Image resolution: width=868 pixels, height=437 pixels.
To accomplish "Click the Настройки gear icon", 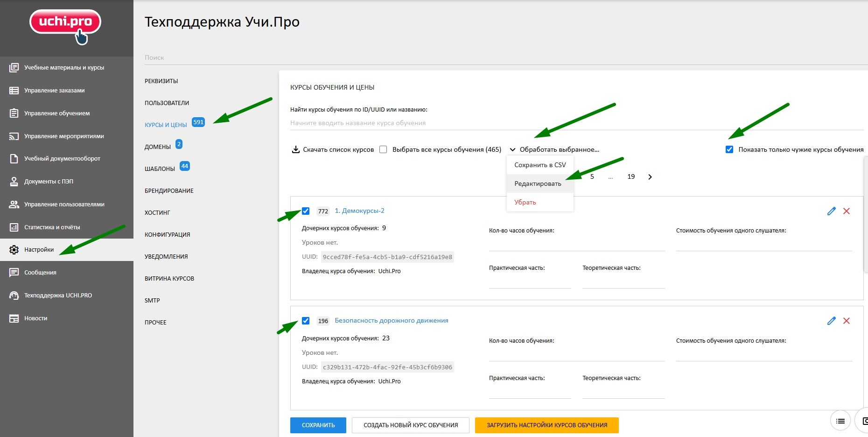I will 14,250.
